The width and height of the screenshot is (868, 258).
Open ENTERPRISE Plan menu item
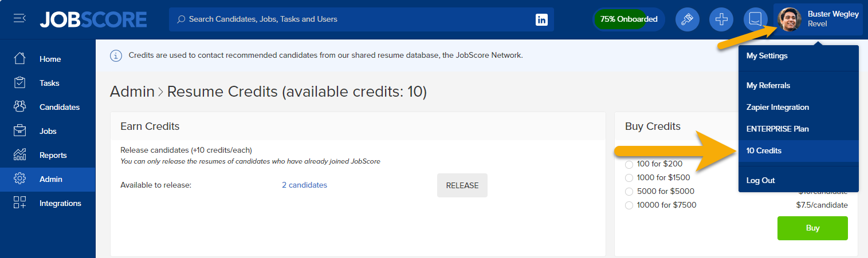coord(799,129)
